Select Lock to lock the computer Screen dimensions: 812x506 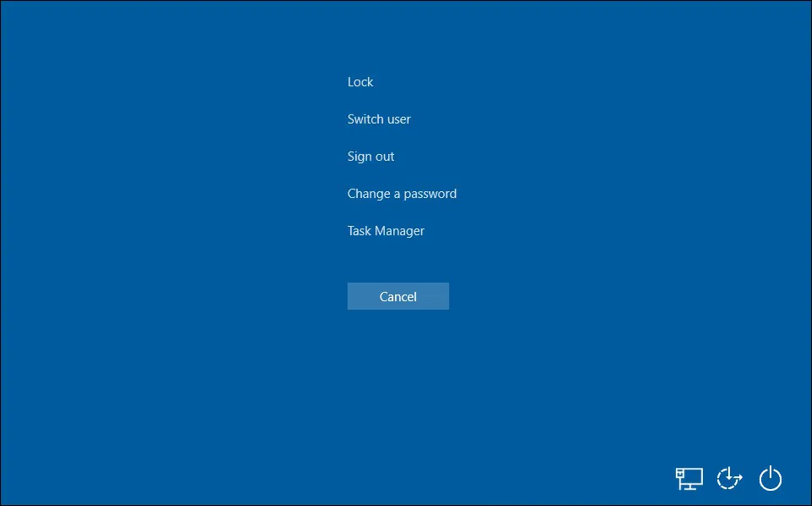tap(360, 82)
